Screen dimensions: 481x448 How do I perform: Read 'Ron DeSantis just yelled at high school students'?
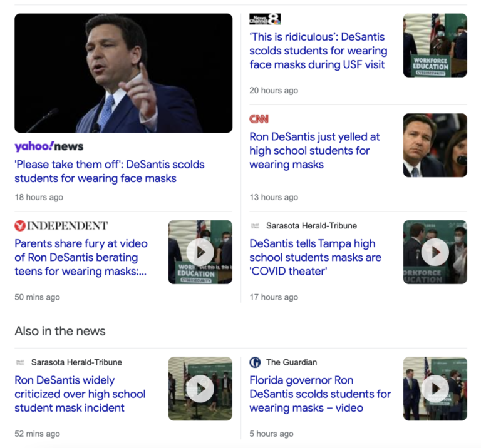click(314, 151)
